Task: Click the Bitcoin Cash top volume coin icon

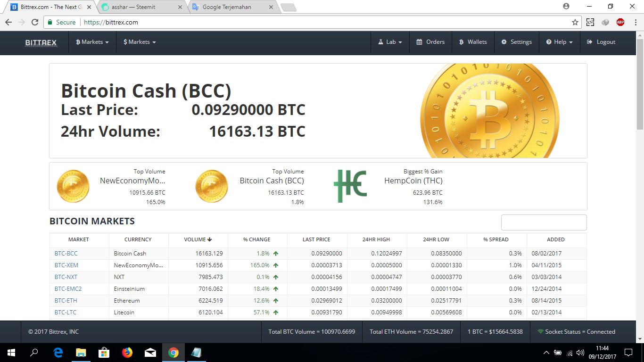Action: (x=212, y=186)
